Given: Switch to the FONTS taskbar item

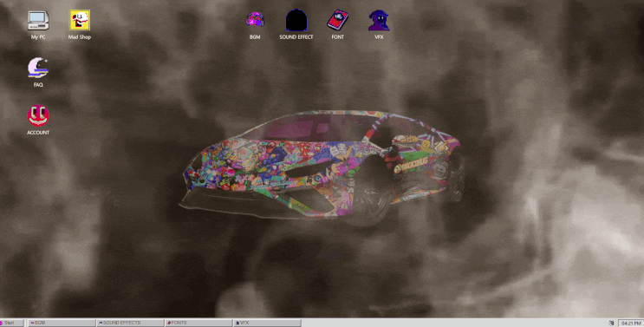Looking at the screenshot, I should coord(198,324).
